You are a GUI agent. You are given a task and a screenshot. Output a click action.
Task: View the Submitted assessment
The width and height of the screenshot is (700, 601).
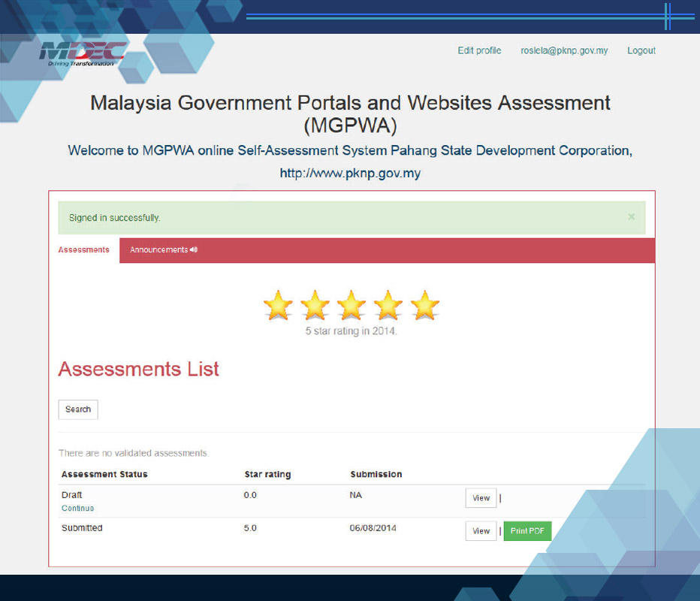click(x=481, y=531)
